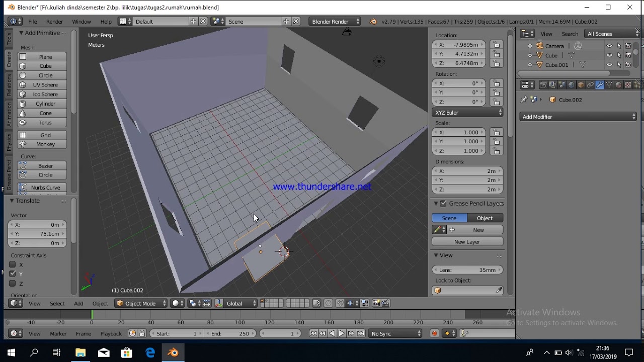Select the Object grease pencil source button
This screenshot has width=644, height=362.
485,218
